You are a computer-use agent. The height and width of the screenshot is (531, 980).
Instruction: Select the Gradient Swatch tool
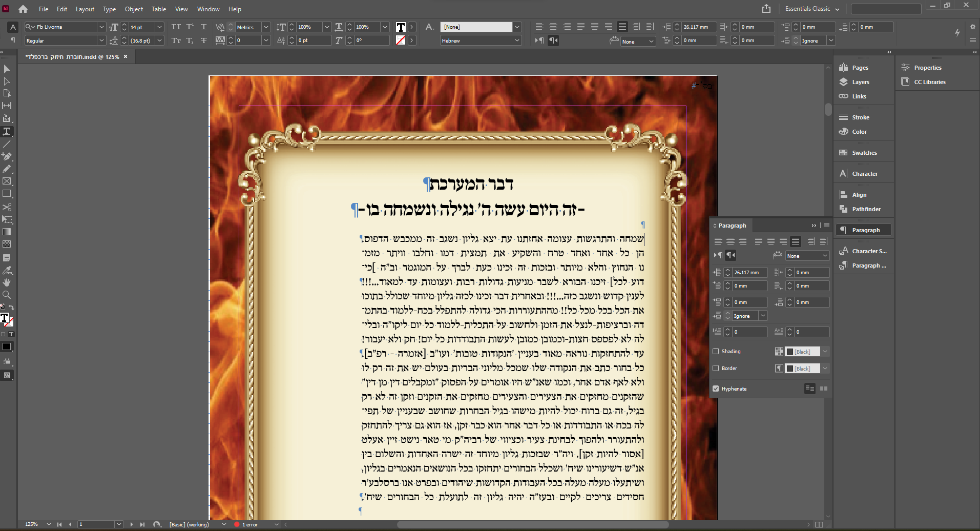point(7,232)
